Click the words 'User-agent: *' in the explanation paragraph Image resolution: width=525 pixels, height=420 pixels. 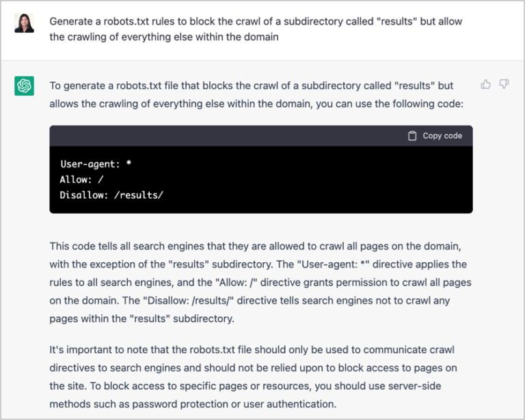tap(333, 264)
